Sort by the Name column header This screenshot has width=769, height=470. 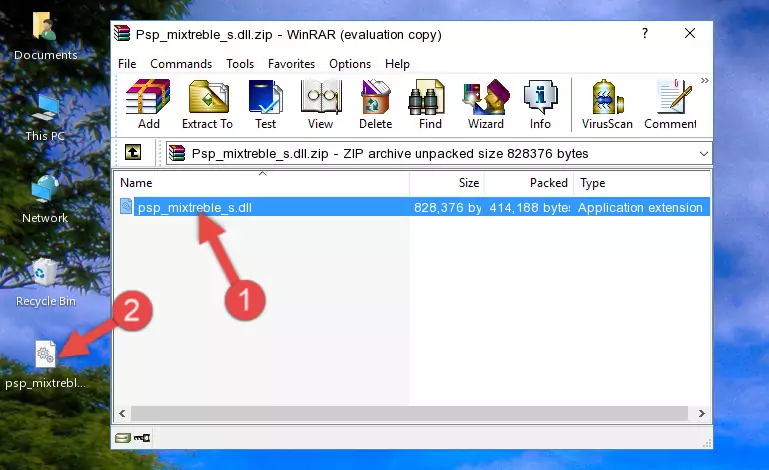262,183
